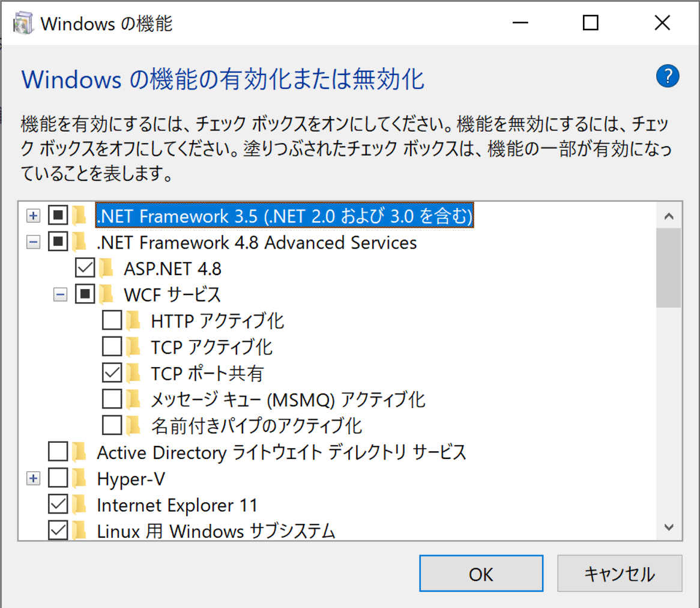Select 名前付きパイプのアクティブ化 label
The image size is (700, 608).
(256, 426)
